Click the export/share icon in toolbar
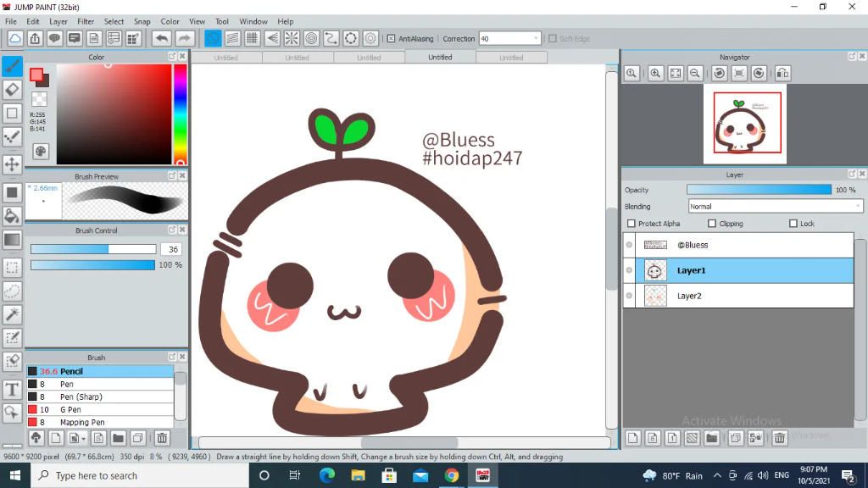This screenshot has width=868, height=488. click(x=35, y=38)
